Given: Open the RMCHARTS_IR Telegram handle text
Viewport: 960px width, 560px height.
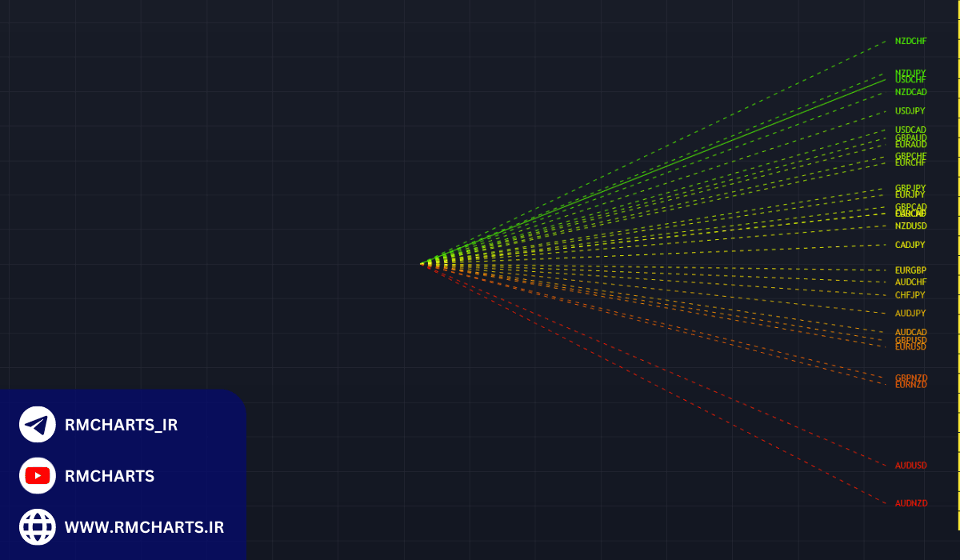Looking at the screenshot, I should point(121,425).
